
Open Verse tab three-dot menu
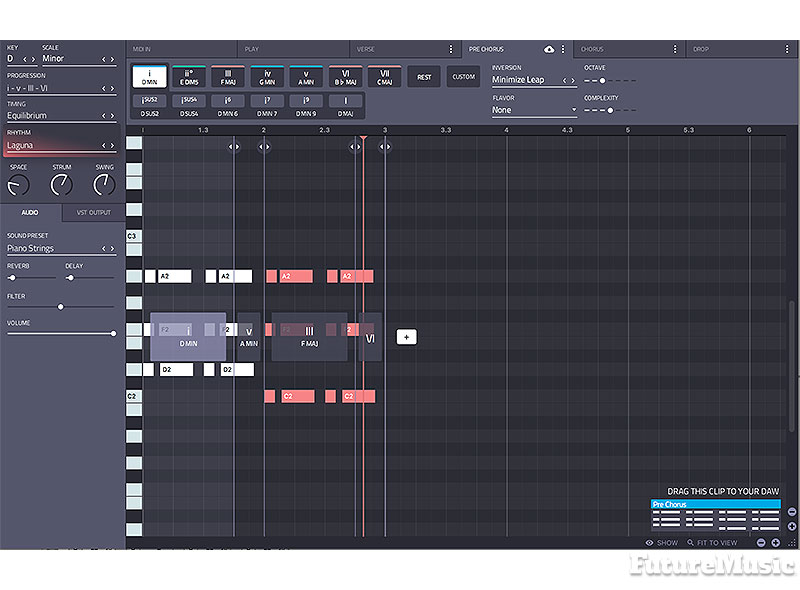coord(451,49)
